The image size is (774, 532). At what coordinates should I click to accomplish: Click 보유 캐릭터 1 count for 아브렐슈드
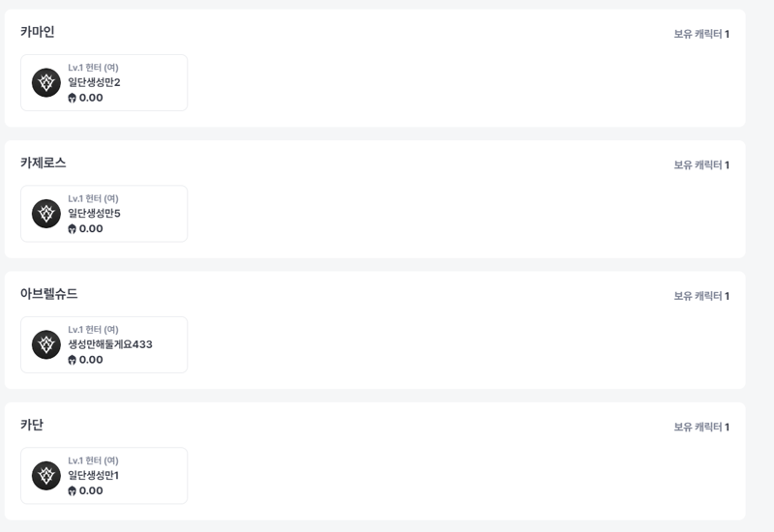coord(701,296)
